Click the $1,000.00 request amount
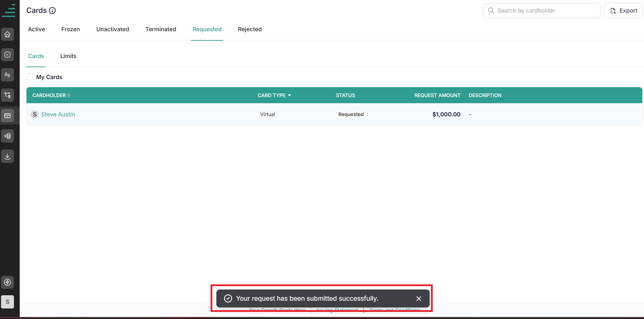Screen dimensions: 644x319 tap(446, 114)
